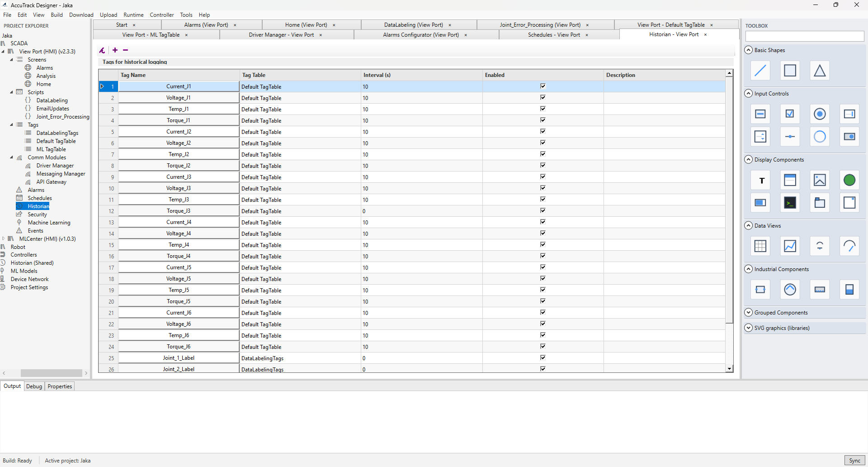Choose the terminal console display component
868x467 pixels.
tap(790, 203)
